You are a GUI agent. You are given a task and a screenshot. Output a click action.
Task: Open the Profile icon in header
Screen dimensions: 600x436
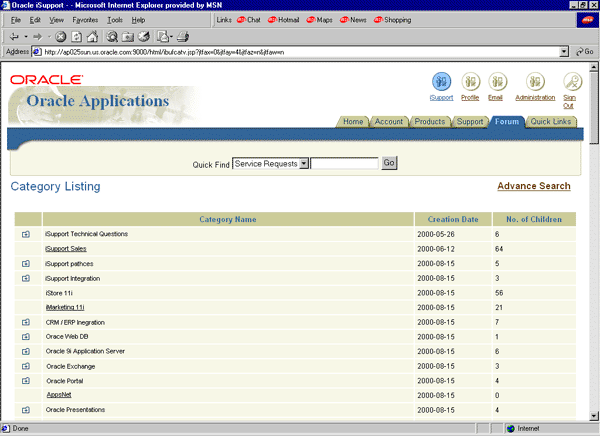pyautogui.click(x=470, y=82)
